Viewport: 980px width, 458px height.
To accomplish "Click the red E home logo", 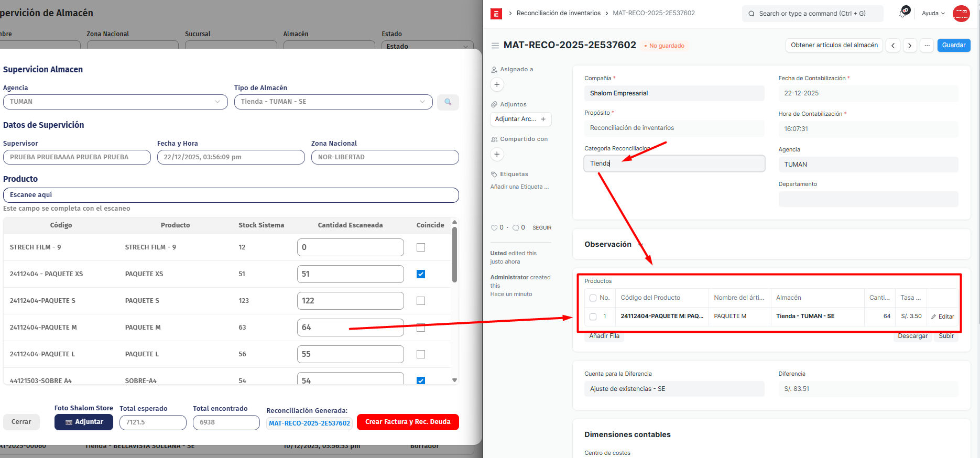I will pos(496,14).
